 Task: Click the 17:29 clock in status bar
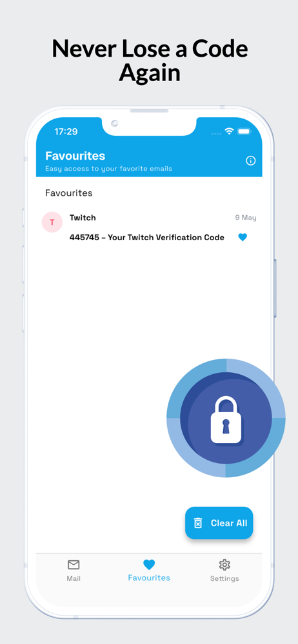(66, 131)
